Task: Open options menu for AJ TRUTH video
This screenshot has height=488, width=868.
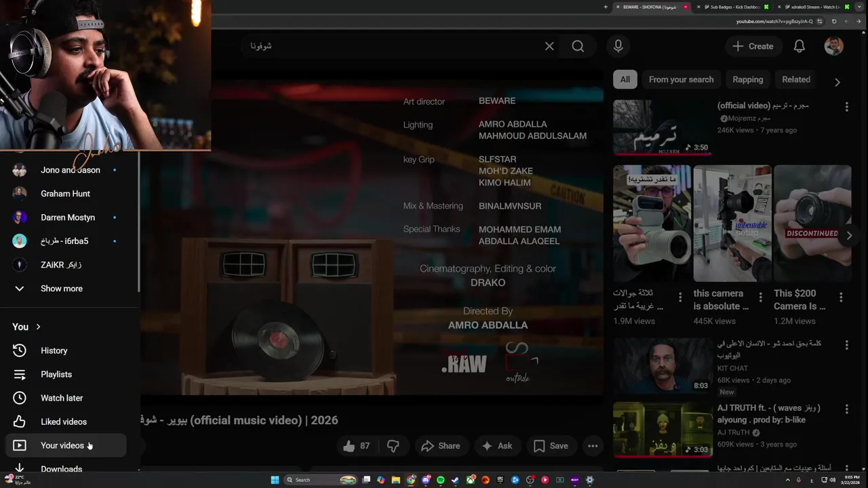Action: coord(846,409)
